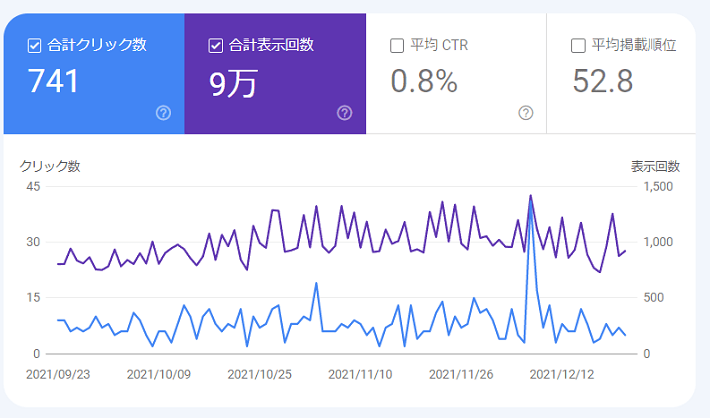
Task: Uncheck the 合計表示回数 checkbox
Action: click(216, 46)
